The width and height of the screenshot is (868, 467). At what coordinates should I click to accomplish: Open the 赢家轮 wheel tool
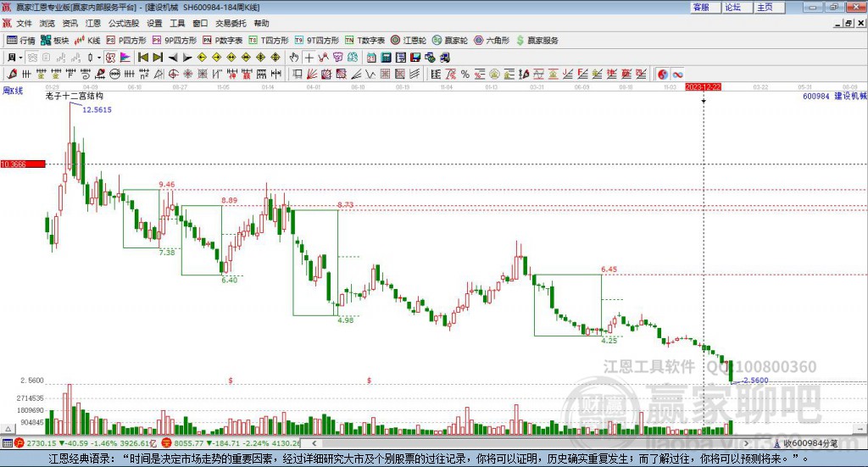click(x=450, y=41)
